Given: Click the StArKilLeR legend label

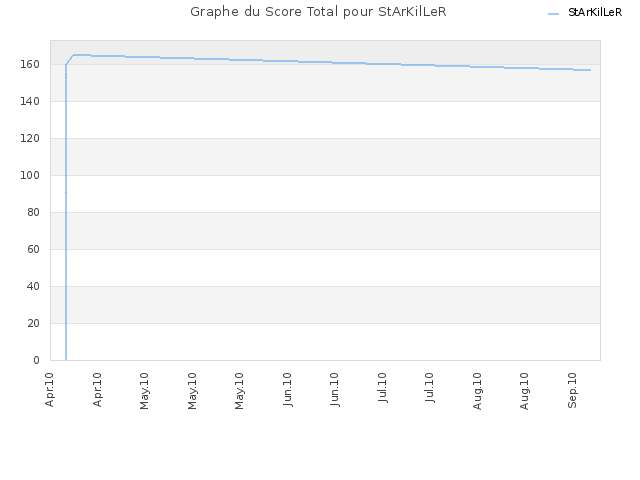Looking at the screenshot, I should 595,13.
